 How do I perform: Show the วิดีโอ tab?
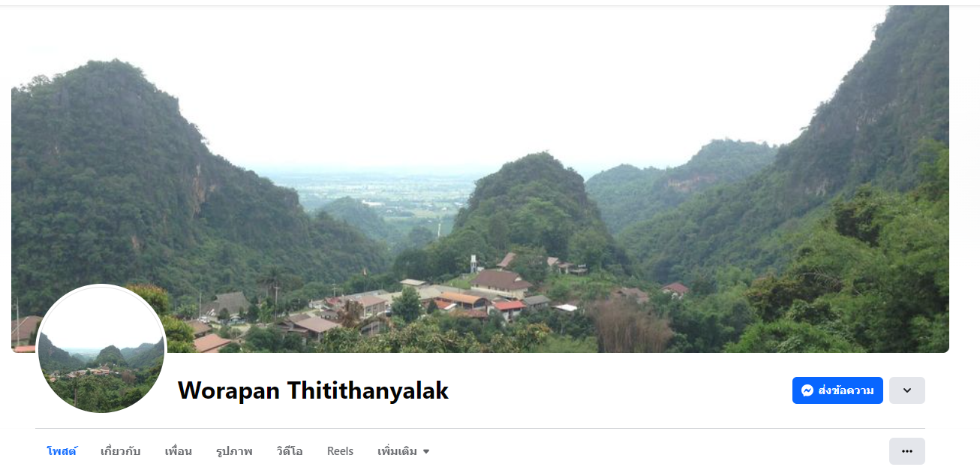(290, 451)
